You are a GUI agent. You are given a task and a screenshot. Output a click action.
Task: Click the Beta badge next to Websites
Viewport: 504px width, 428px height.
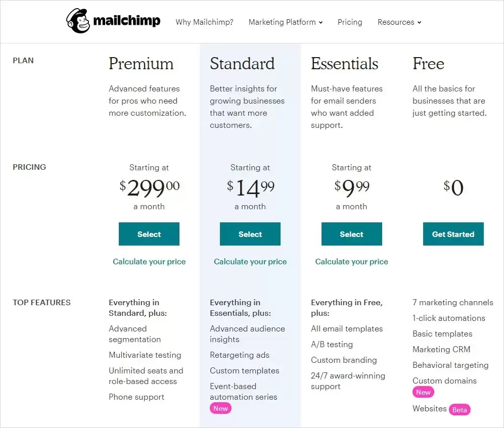click(460, 410)
